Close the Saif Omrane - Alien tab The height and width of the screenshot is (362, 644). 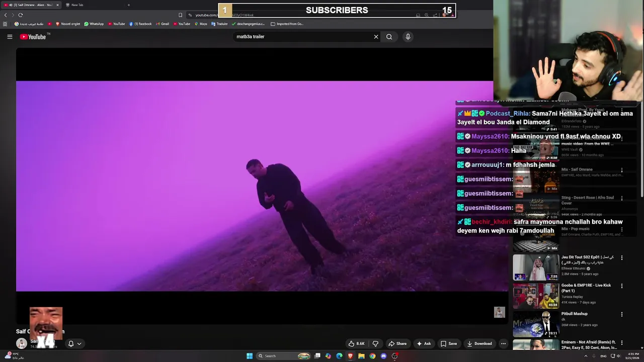pyautogui.click(x=57, y=5)
